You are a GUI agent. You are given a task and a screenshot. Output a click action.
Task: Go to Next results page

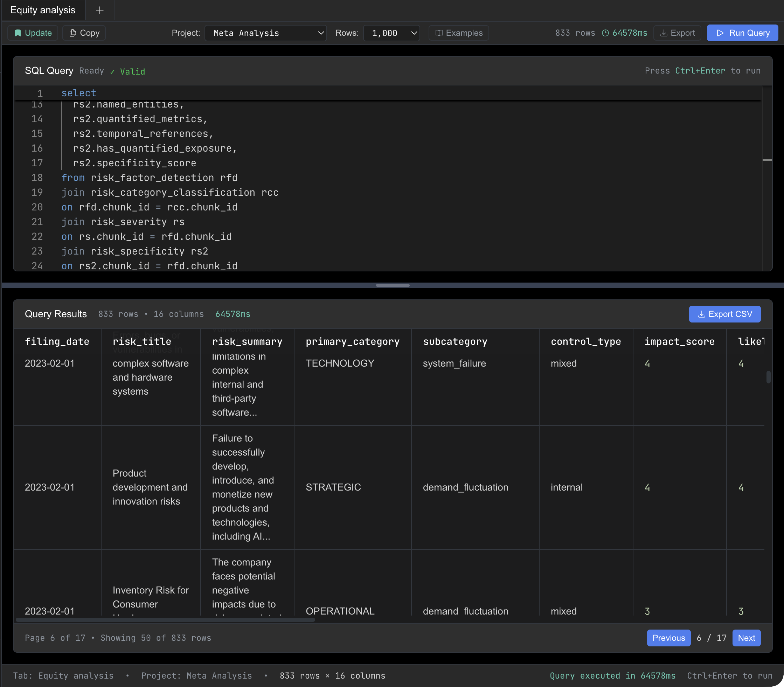pos(746,638)
